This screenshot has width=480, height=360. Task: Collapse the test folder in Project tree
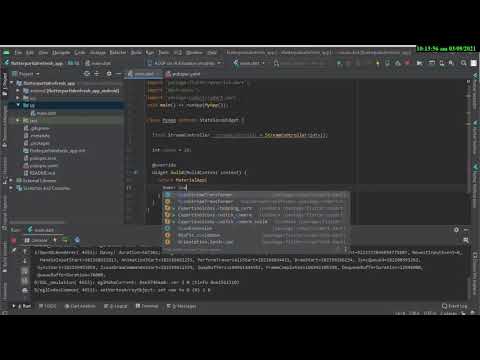click(18, 120)
